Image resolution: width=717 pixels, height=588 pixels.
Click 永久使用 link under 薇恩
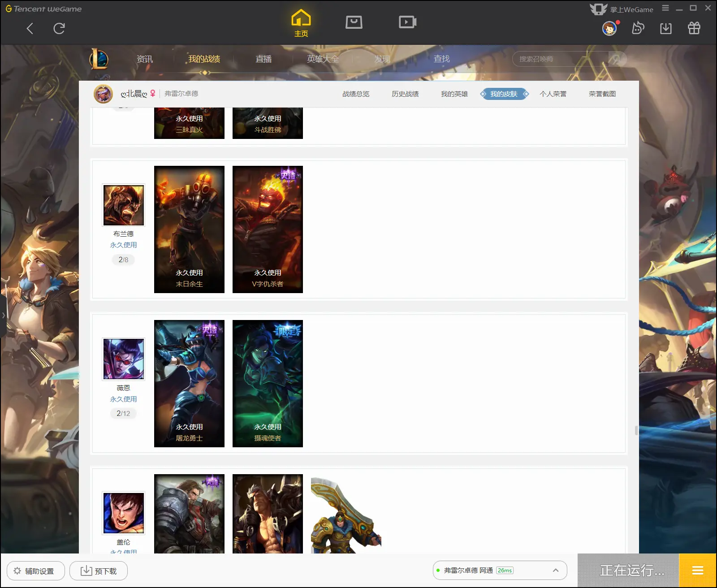124,399
